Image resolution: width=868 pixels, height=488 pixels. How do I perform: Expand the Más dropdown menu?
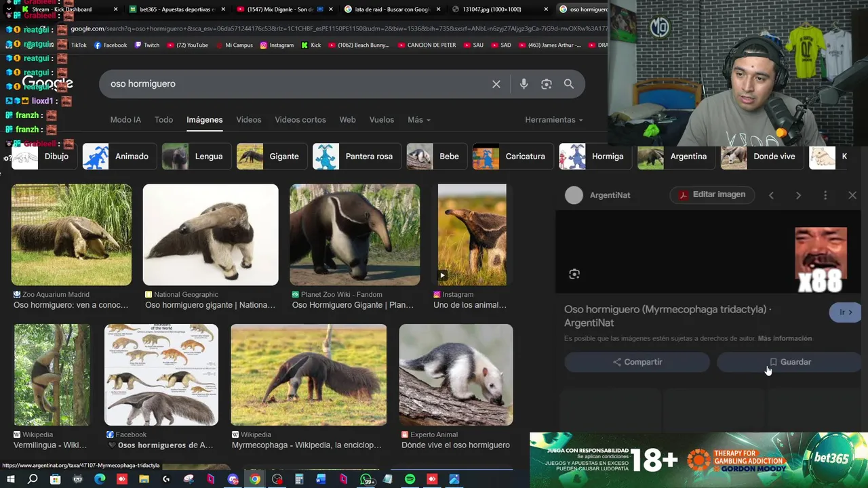tap(418, 120)
